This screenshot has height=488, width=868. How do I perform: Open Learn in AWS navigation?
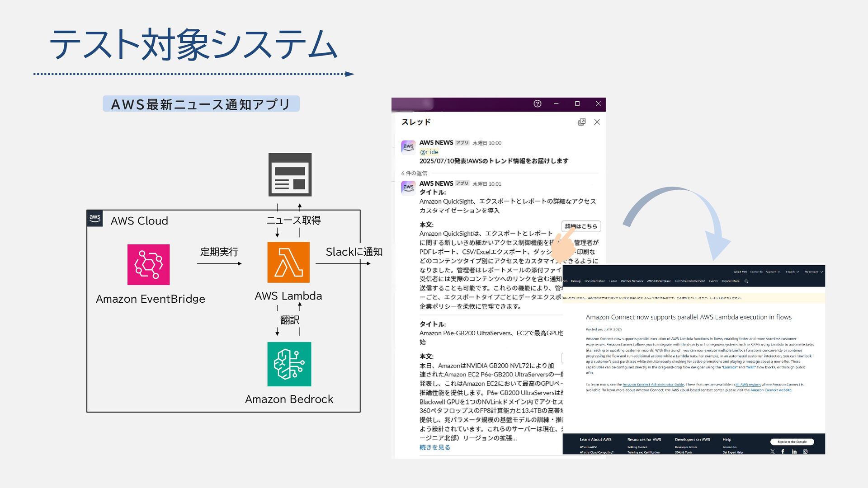pyautogui.click(x=613, y=281)
